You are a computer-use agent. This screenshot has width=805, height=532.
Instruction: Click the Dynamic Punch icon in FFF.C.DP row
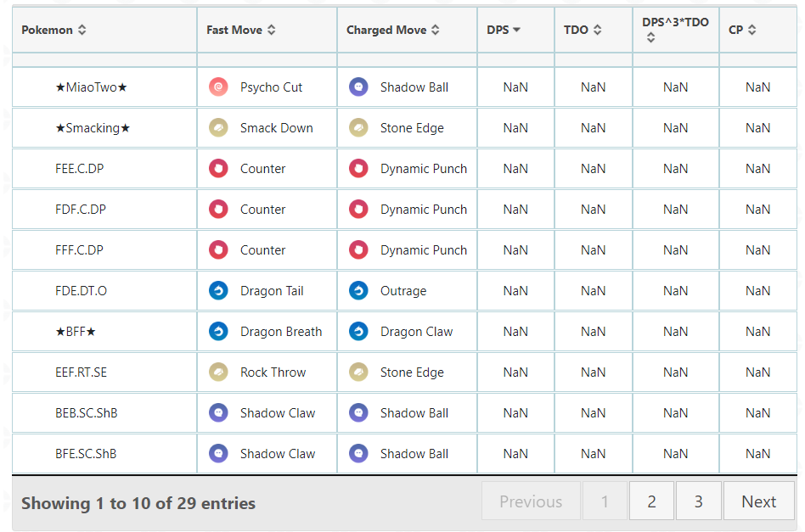pyautogui.click(x=358, y=249)
